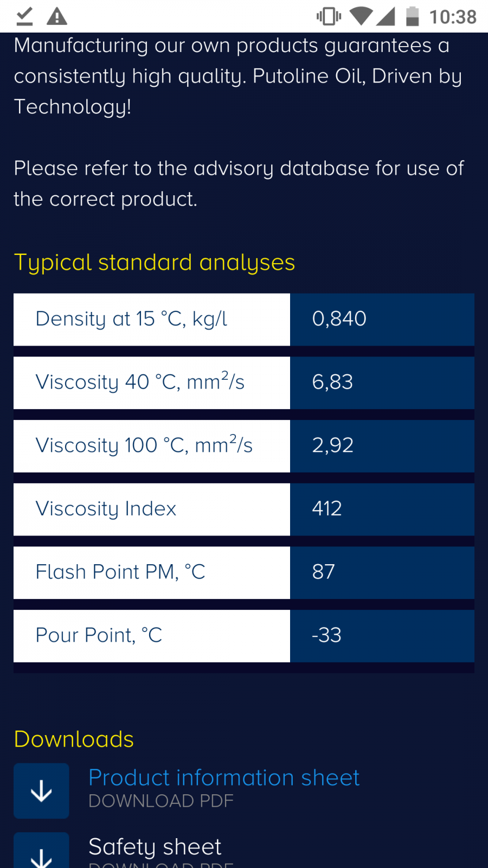Tap the battery status icon

(413, 16)
